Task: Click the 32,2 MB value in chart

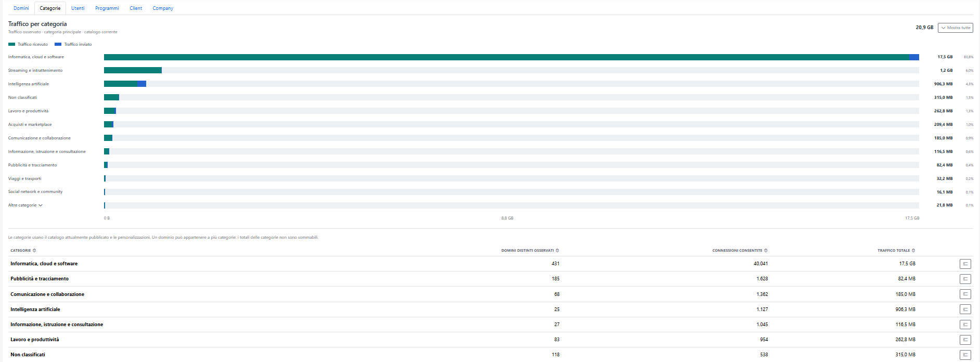Action: pyautogui.click(x=945, y=178)
